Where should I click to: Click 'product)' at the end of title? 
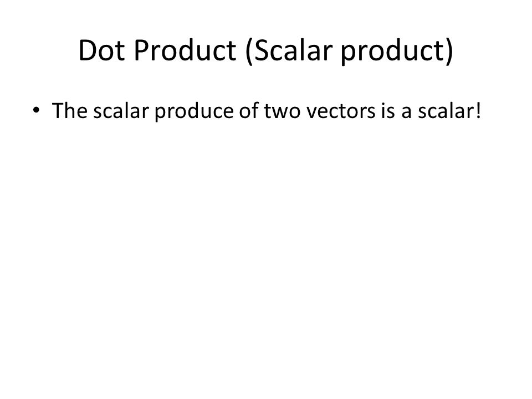397,52
